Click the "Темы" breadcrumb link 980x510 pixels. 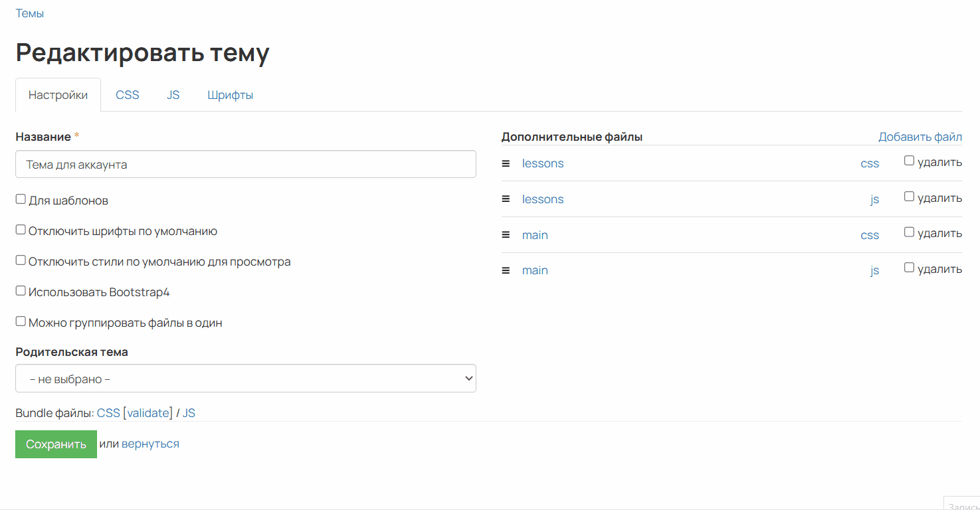pyautogui.click(x=30, y=13)
